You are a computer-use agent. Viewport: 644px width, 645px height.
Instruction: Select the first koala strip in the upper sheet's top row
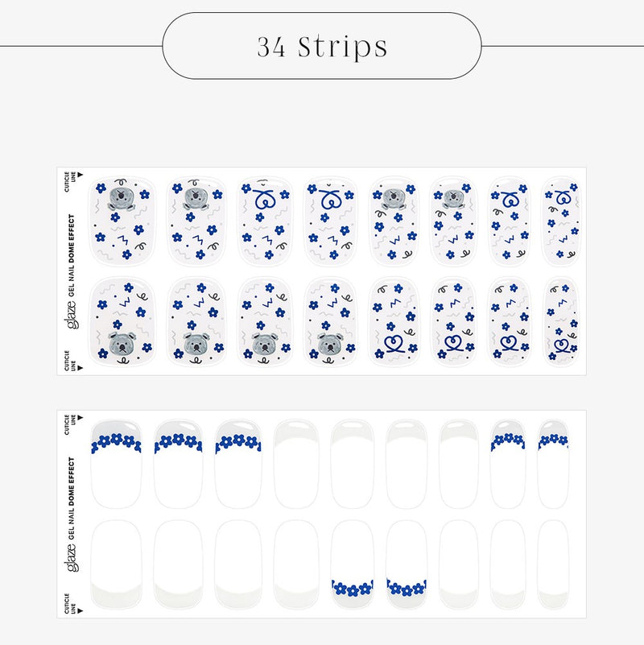tap(122, 222)
